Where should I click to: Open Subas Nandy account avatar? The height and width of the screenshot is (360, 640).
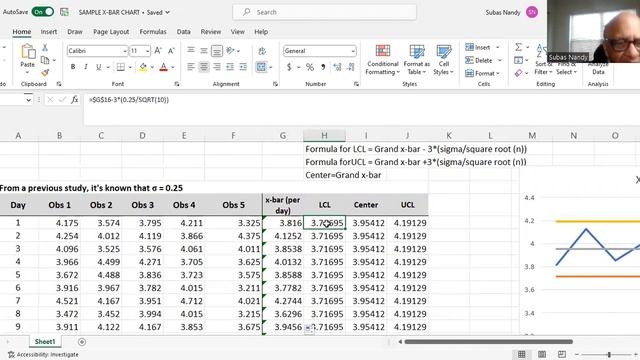[531, 12]
